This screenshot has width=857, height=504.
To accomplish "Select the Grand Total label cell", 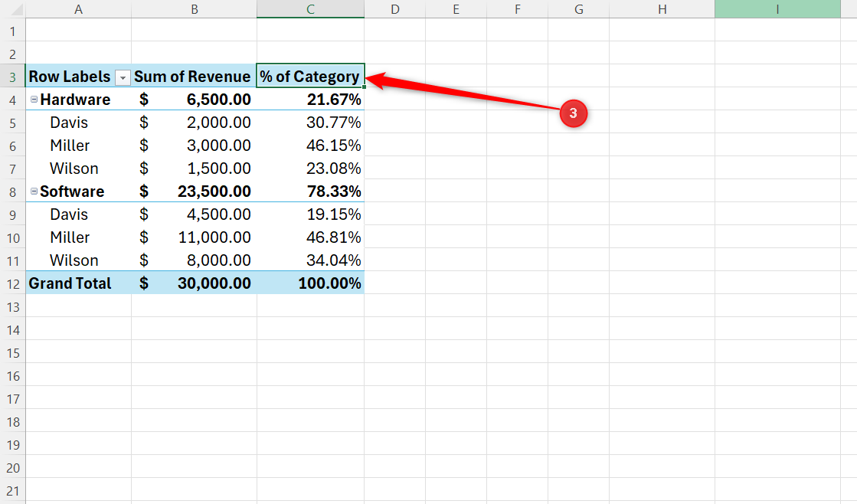I will 79,283.
